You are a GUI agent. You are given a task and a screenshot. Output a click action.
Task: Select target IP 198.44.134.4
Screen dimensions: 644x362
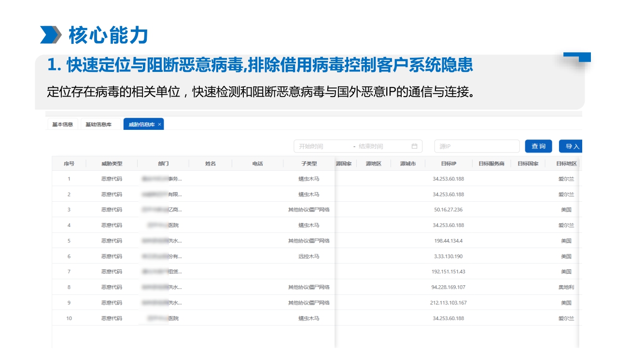coord(448,241)
